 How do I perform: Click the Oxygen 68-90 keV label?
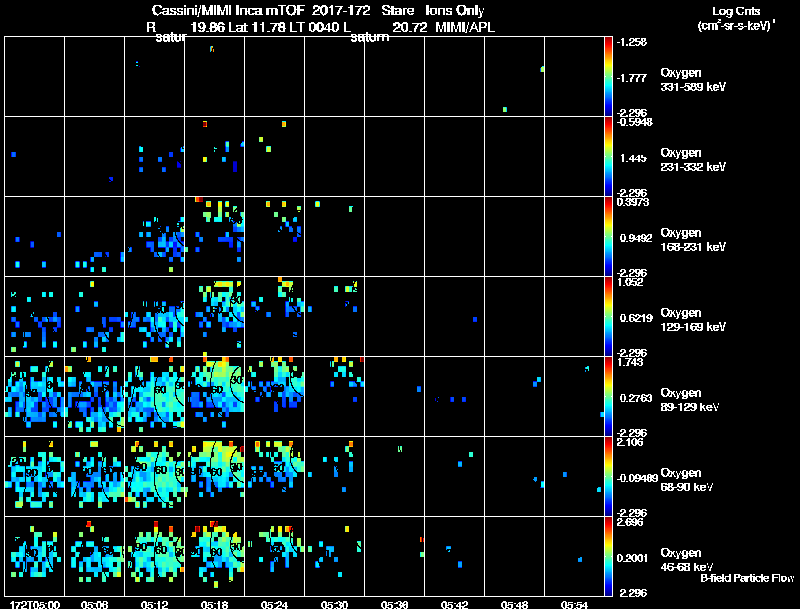(687, 480)
